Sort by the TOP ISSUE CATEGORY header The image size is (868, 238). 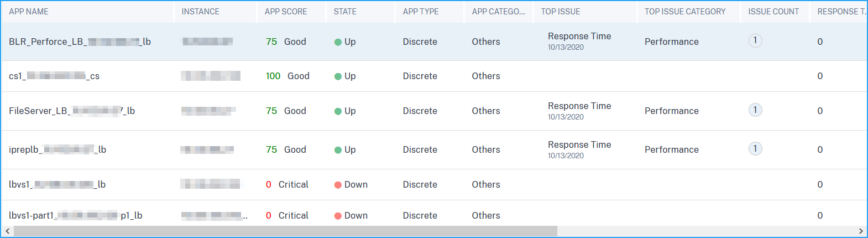tap(685, 12)
